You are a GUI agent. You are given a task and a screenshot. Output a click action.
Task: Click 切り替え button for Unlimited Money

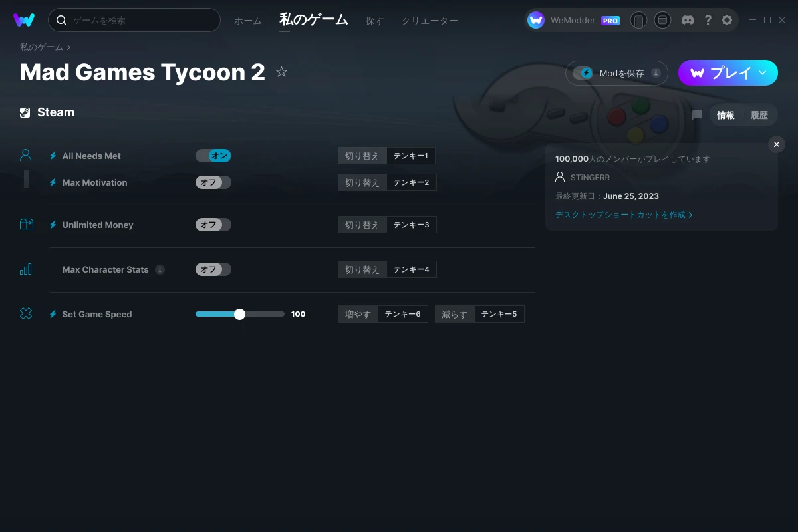click(362, 225)
